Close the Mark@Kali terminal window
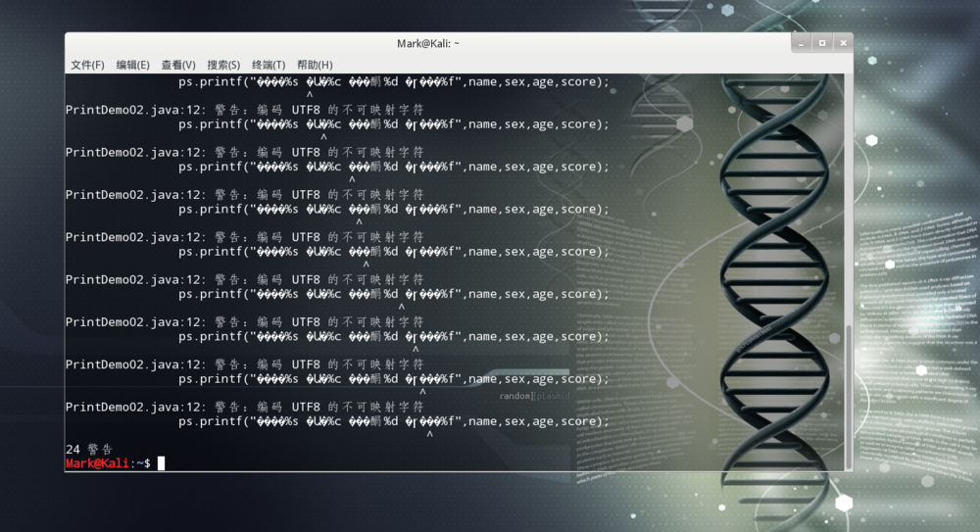Viewport: 980px width, 532px height. tap(843, 43)
